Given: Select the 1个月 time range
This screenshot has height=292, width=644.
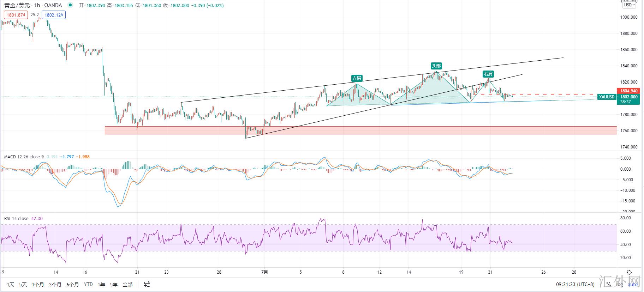Looking at the screenshot, I should (38, 284).
